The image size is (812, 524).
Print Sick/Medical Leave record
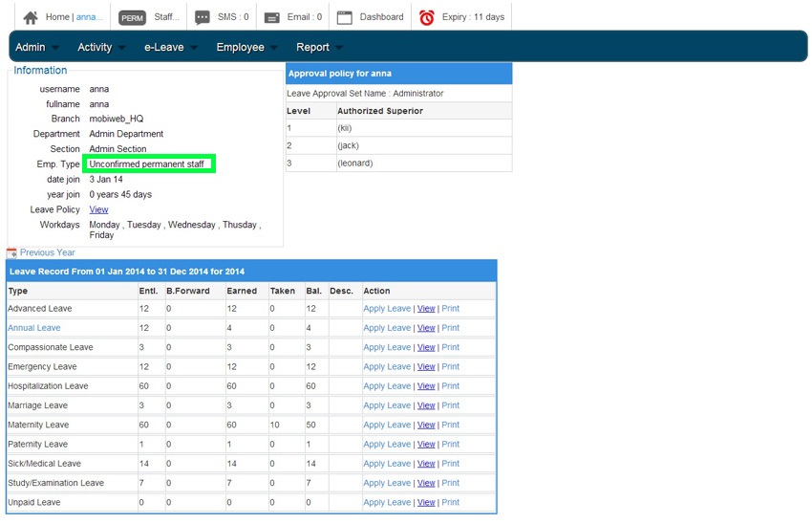click(451, 464)
